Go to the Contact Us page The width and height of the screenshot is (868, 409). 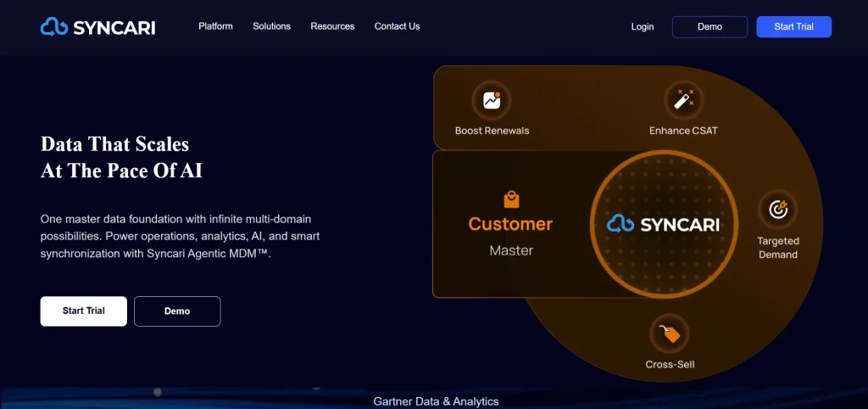[x=397, y=26]
